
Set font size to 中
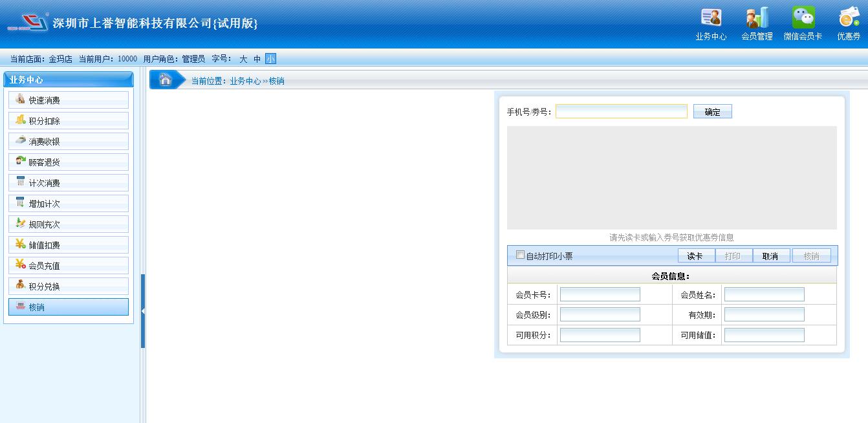(257, 59)
